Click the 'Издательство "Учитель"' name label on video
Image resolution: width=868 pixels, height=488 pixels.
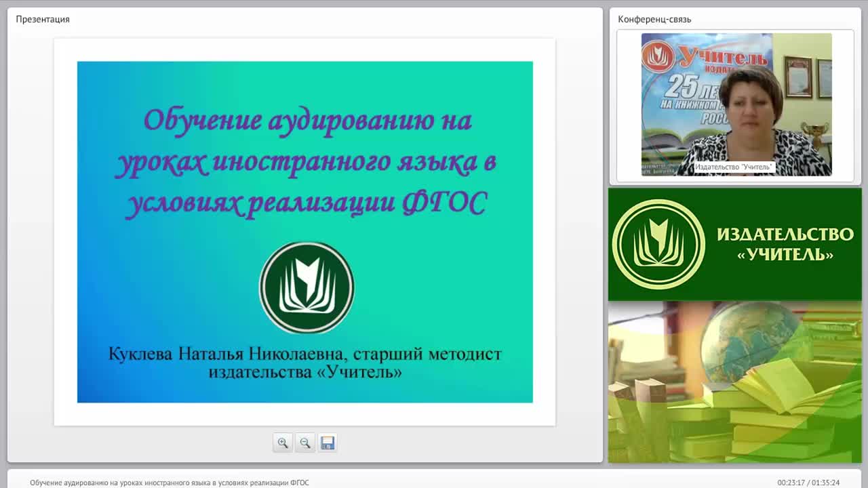(734, 167)
